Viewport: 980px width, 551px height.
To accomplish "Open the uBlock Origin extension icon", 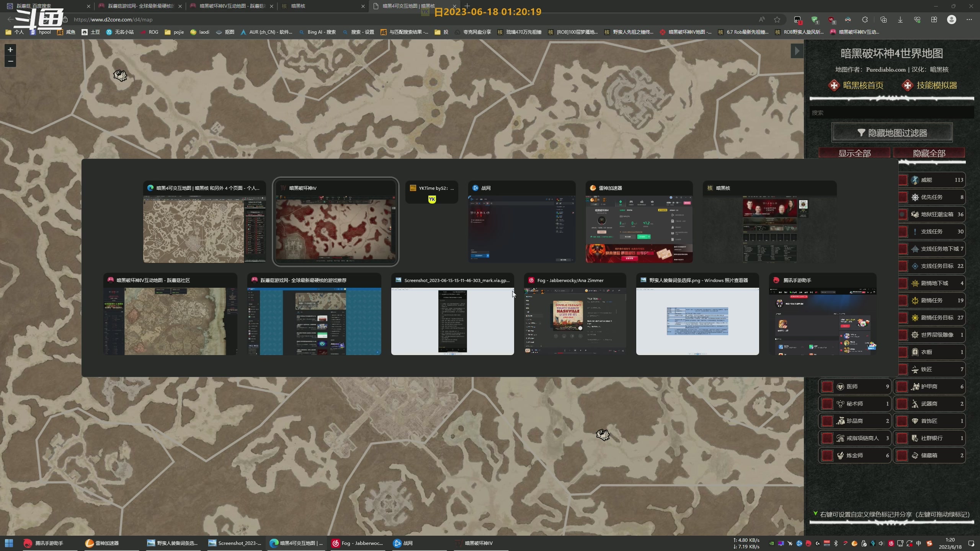I will point(831,20).
